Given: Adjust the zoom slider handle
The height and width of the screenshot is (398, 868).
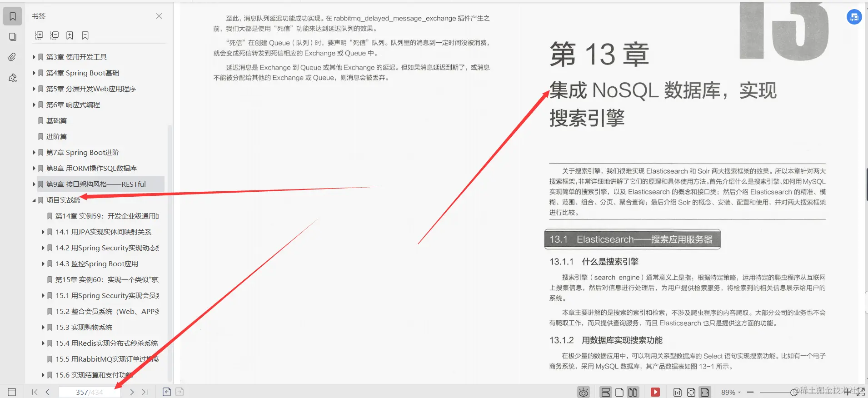Looking at the screenshot, I should 794,392.
